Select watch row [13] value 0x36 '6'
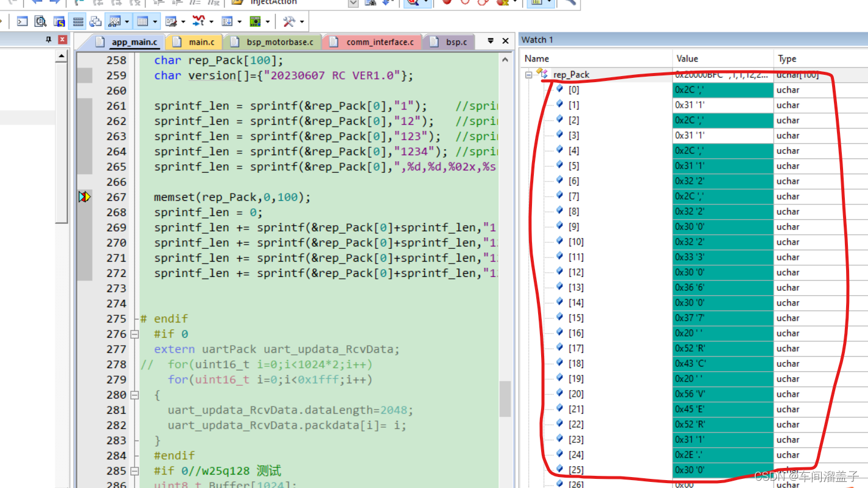Screen dimensions: 868x488 tap(723, 288)
